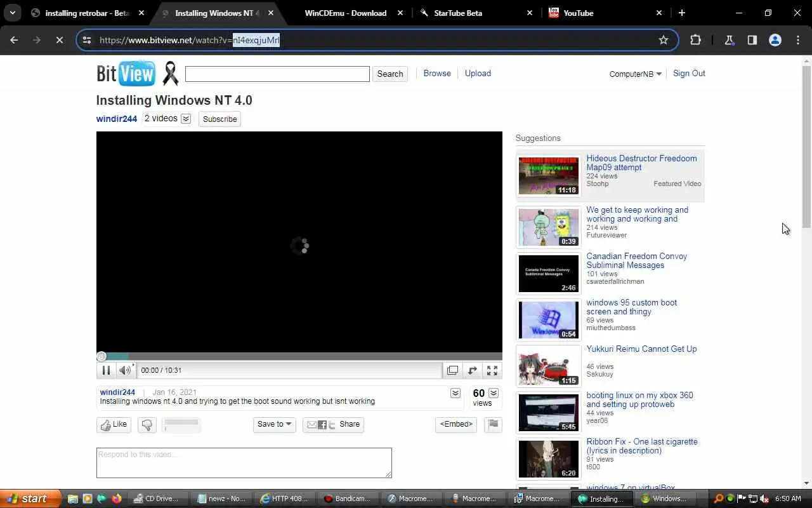
Task: Click the Search button
Action: pos(390,74)
